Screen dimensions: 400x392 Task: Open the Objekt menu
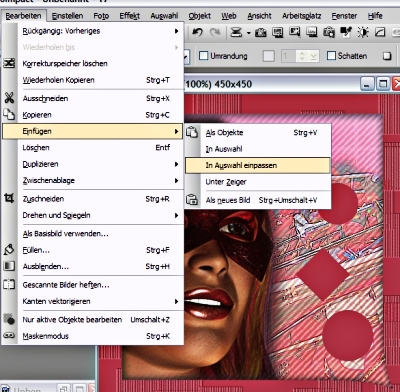[x=199, y=16]
